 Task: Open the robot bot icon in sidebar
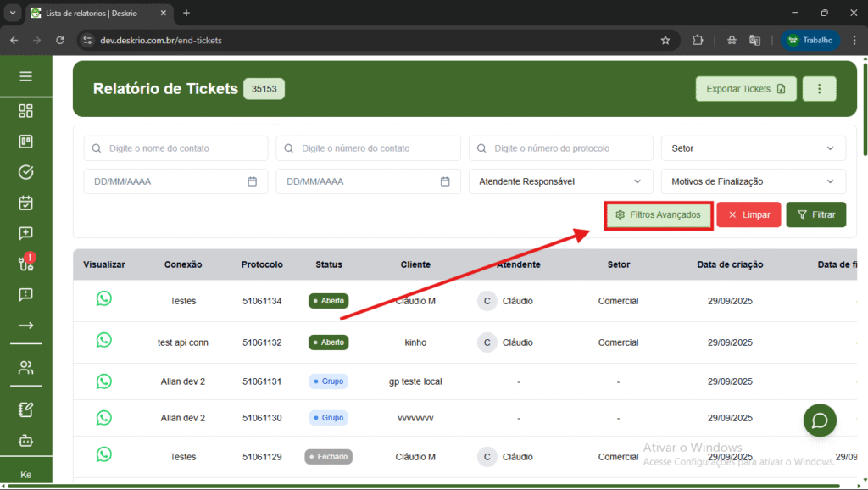point(25,440)
